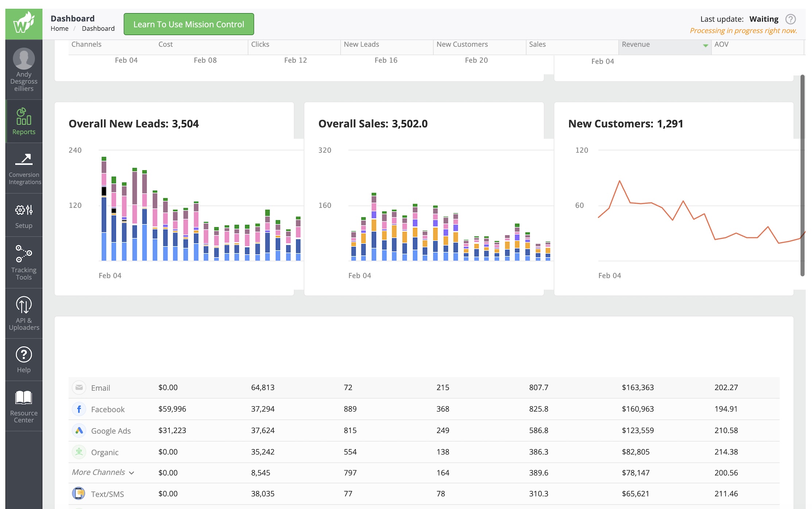Click the Organic channel name
The width and height of the screenshot is (812, 509).
pos(105,452)
